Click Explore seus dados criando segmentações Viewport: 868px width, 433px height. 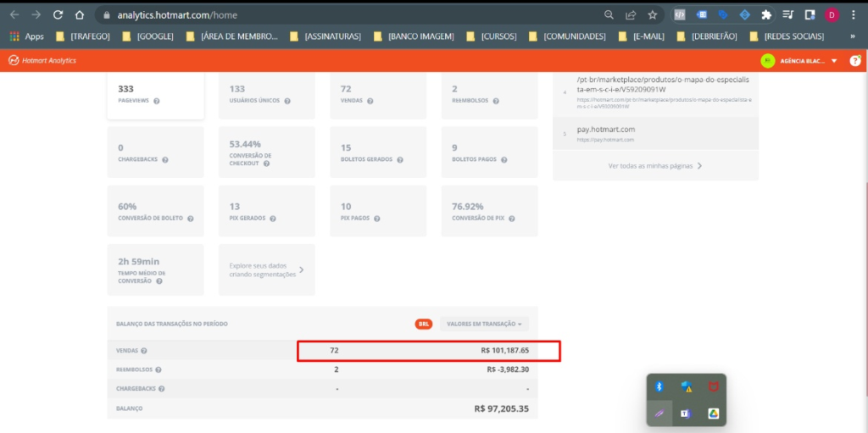click(x=266, y=269)
